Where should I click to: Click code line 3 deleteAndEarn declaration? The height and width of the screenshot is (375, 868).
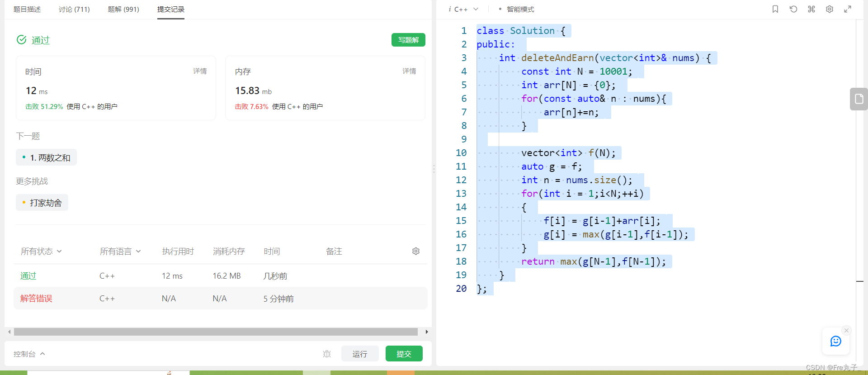(x=605, y=58)
